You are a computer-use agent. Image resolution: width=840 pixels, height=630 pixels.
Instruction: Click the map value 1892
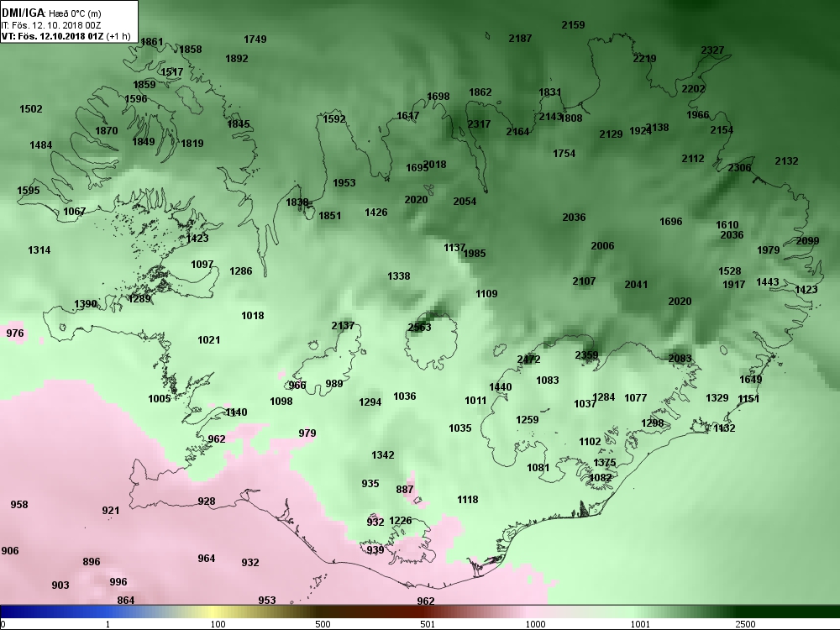coord(237,59)
